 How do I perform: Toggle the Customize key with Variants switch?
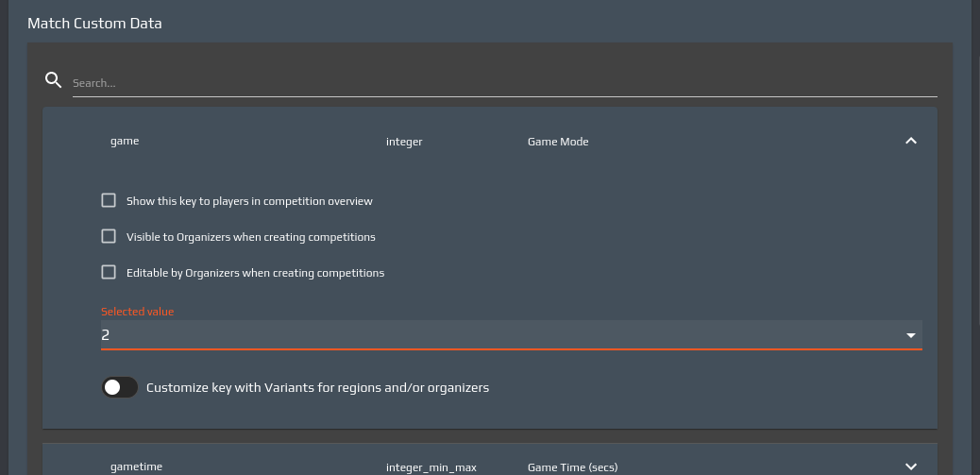point(120,387)
